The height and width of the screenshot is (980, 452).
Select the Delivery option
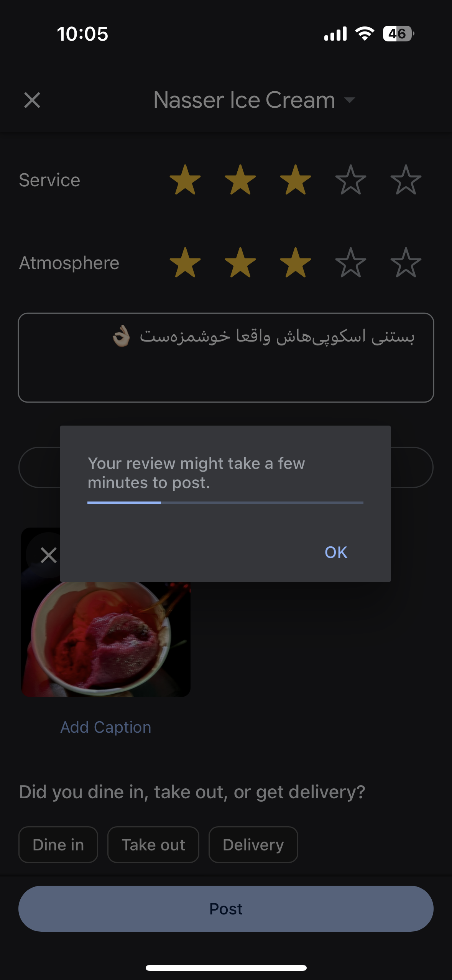pos(253,845)
